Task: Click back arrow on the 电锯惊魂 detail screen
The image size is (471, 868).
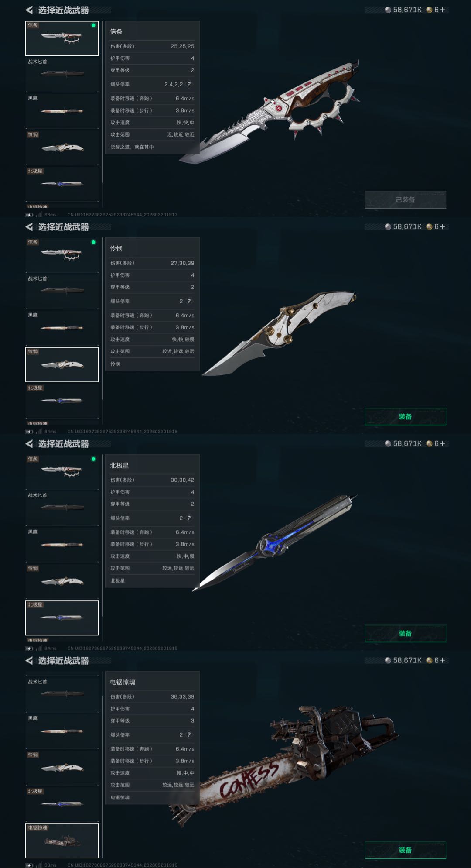Action: click(x=29, y=661)
